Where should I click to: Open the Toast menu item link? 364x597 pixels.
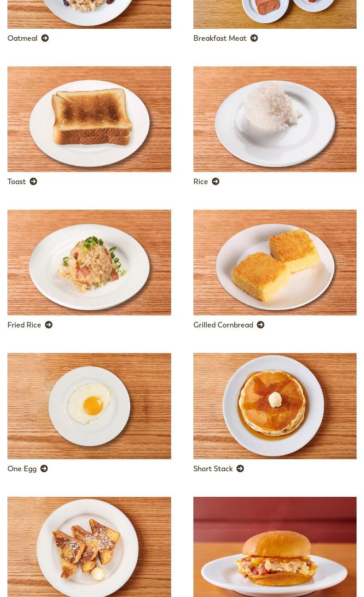(17, 181)
